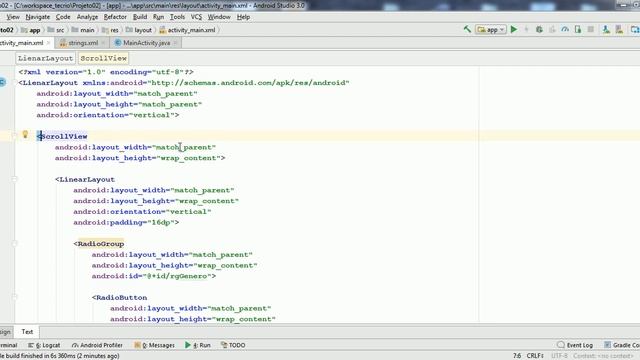
Task: Click the Project Structure icon at toolbar end
Action: tap(635, 29)
